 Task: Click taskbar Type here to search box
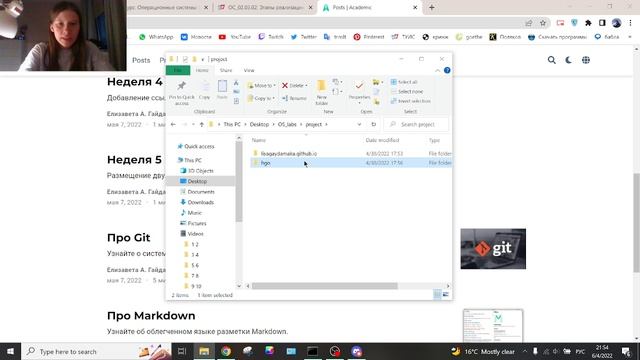pyautogui.click(x=96, y=351)
